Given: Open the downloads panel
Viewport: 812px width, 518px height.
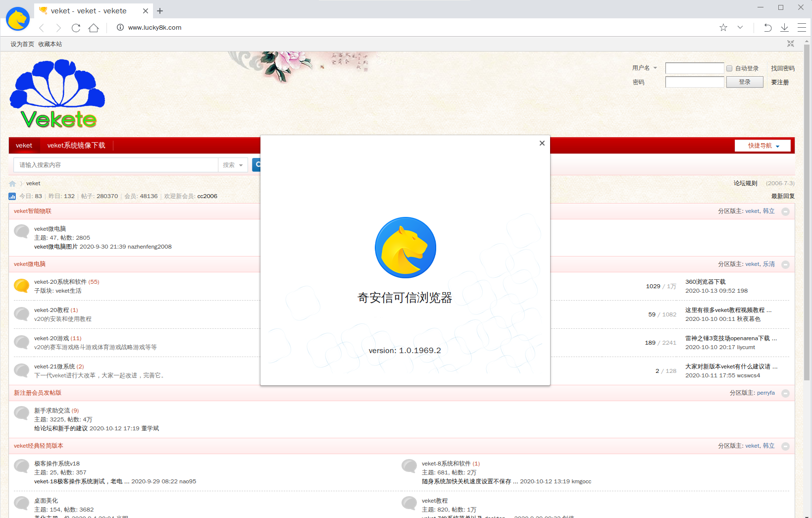Looking at the screenshot, I should pyautogui.click(x=784, y=28).
